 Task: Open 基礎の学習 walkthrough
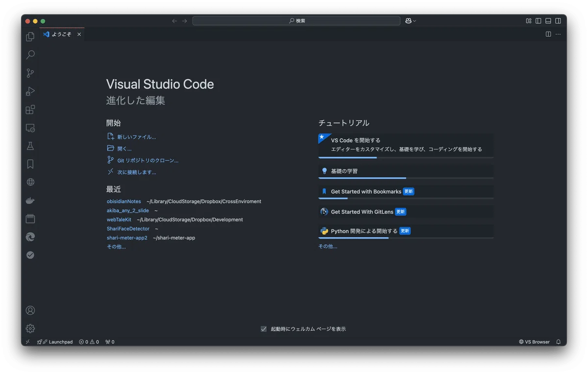406,171
